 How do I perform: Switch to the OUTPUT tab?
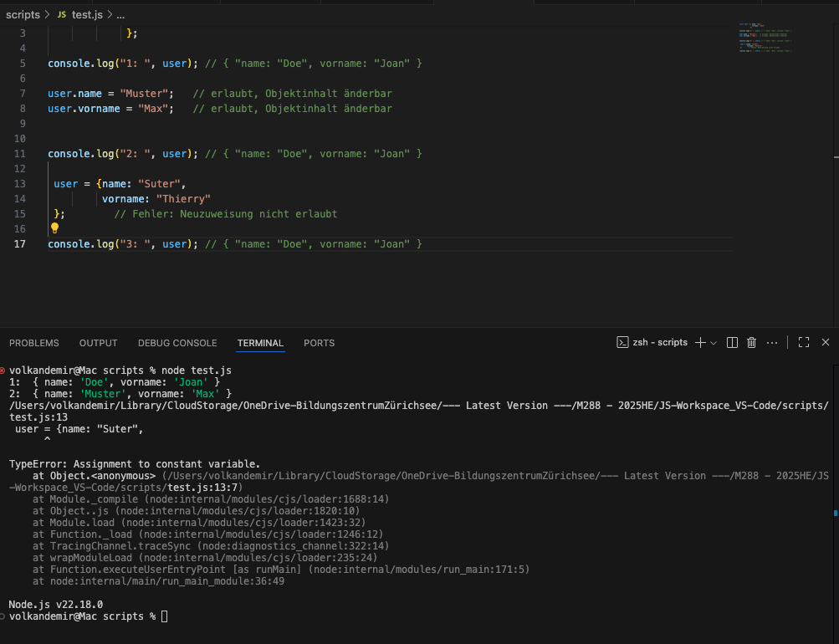click(x=99, y=343)
